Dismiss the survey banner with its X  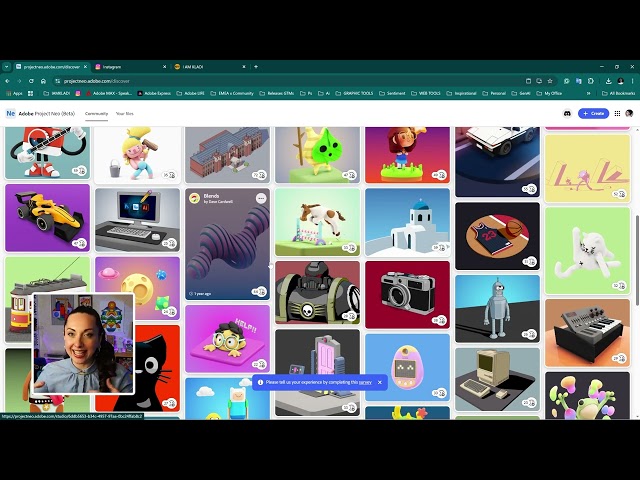pos(380,382)
